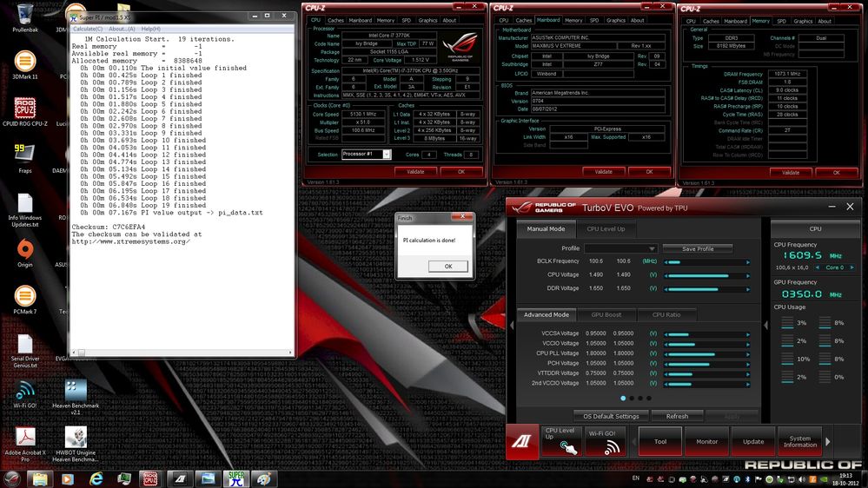Select the Serial Driver Genius.txt file icon
This screenshot has width=868, height=488.
[x=25, y=352]
